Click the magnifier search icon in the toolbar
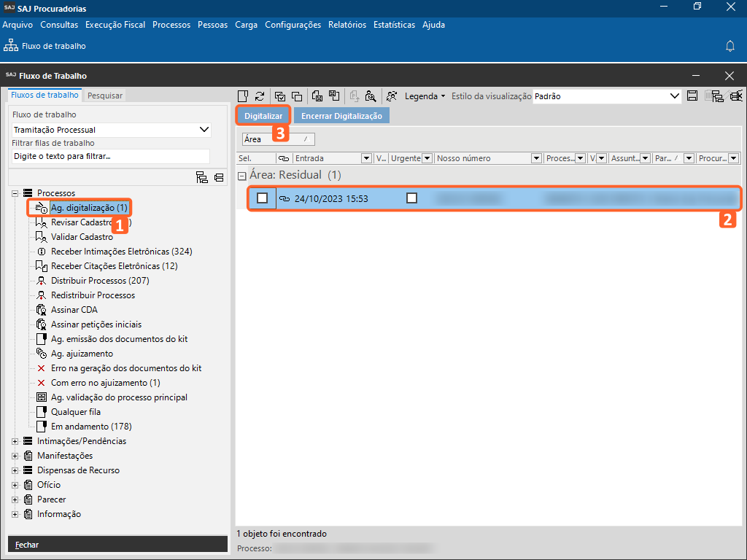This screenshot has height=560, width=747. [371, 96]
